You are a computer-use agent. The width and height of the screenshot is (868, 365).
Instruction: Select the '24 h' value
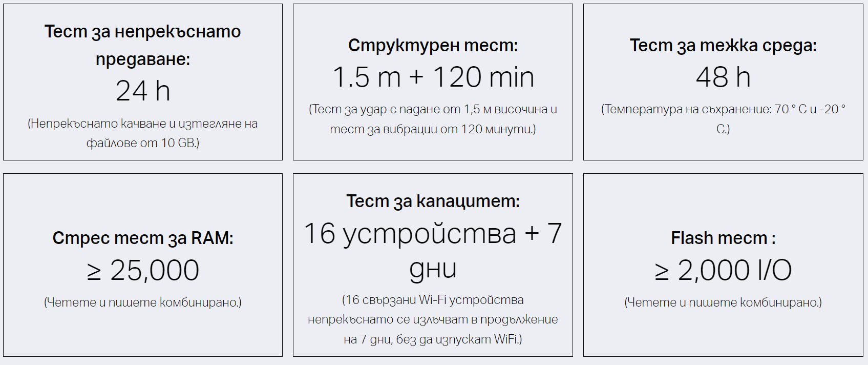[143, 91]
